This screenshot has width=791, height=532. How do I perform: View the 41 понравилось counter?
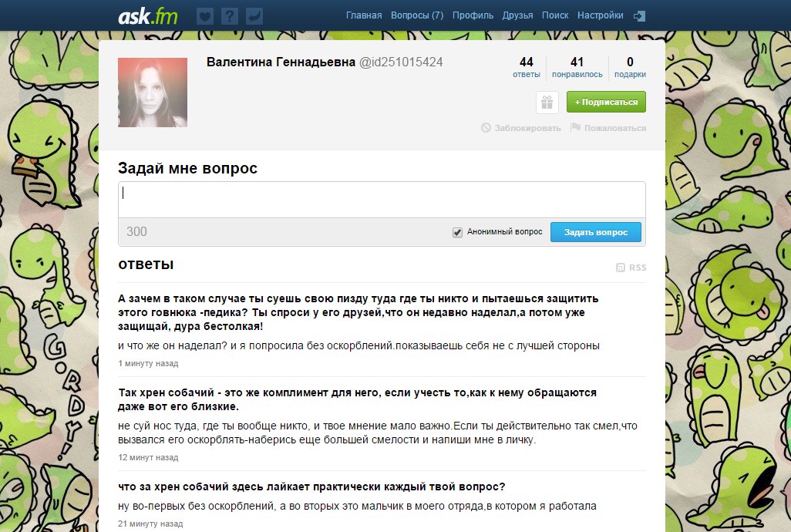[x=577, y=68]
